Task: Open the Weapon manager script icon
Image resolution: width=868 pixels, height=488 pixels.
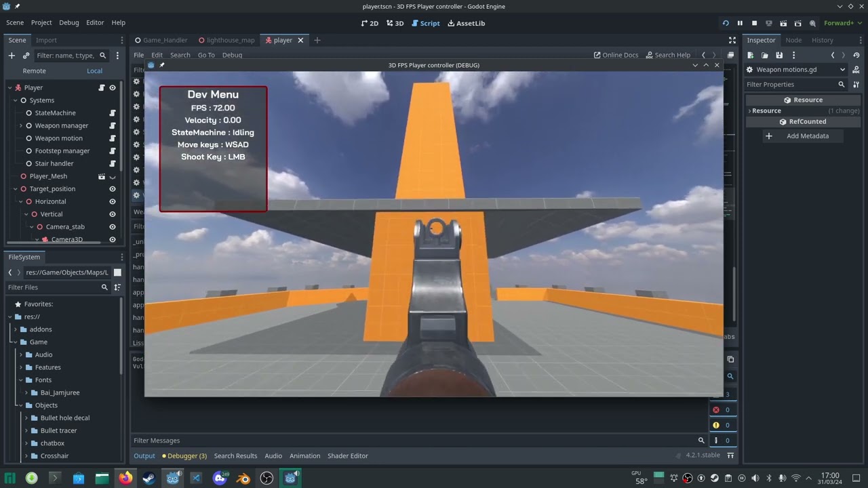Action: 113,125
